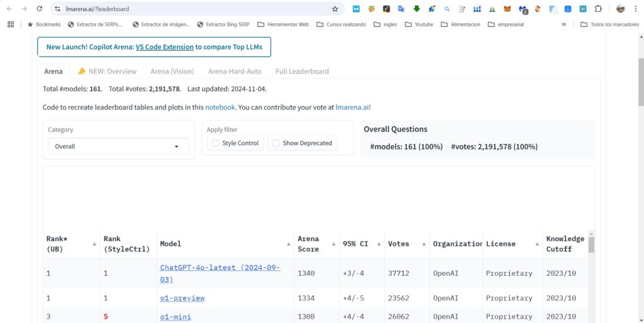This screenshot has width=644, height=323.
Task: Open the magnifying glass extension
Action: click(x=447, y=9)
